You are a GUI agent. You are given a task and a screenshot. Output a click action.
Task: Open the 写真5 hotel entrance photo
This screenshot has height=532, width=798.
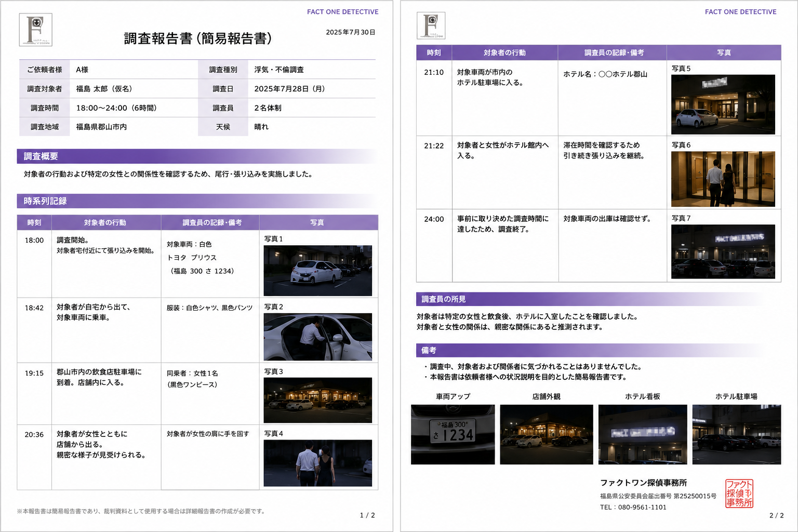[723, 104]
